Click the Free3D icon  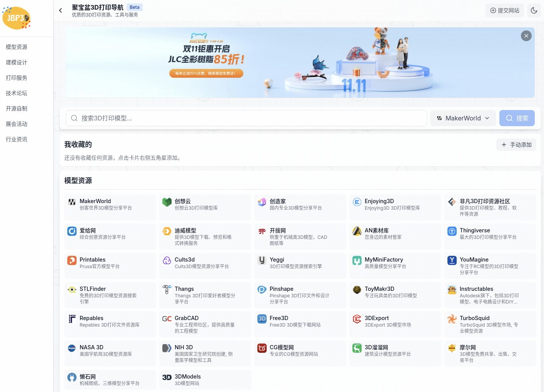[262, 319]
